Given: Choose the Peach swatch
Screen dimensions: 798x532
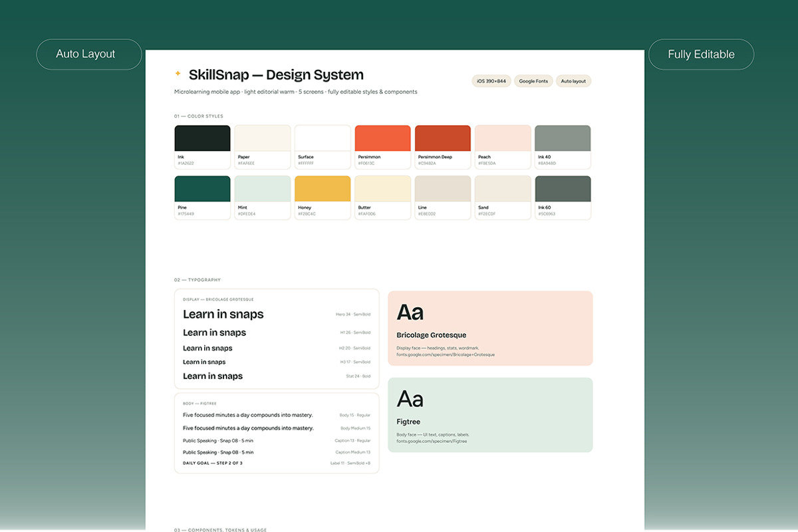Looking at the screenshot, I should coord(503,138).
